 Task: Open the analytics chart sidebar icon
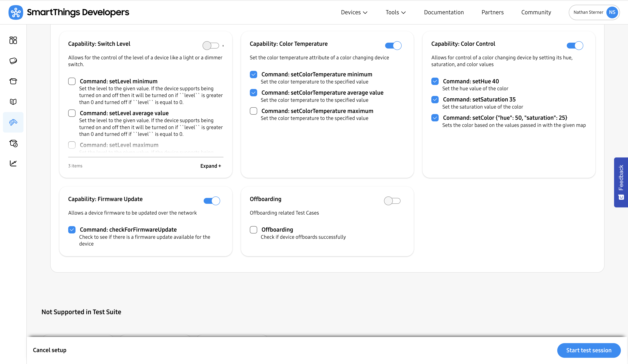coord(13,163)
